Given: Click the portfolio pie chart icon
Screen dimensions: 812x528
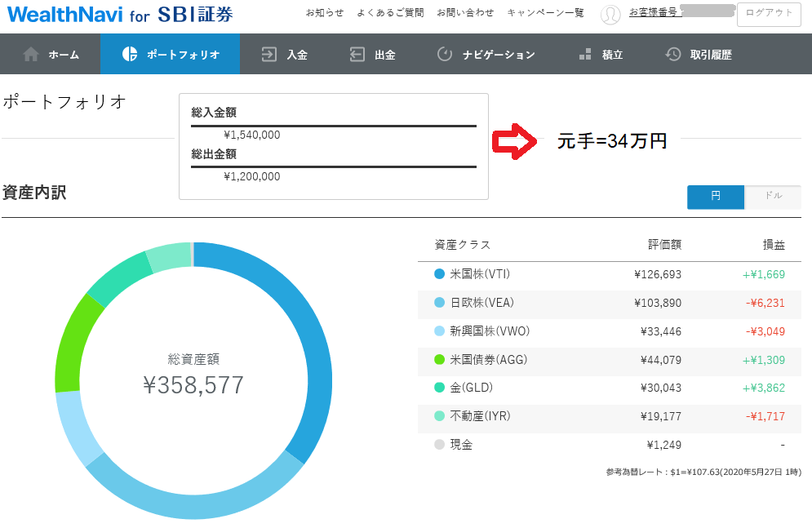Looking at the screenshot, I should (x=130, y=54).
